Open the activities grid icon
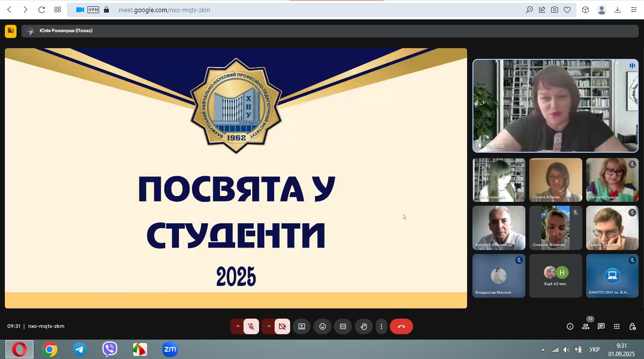 click(x=617, y=326)
